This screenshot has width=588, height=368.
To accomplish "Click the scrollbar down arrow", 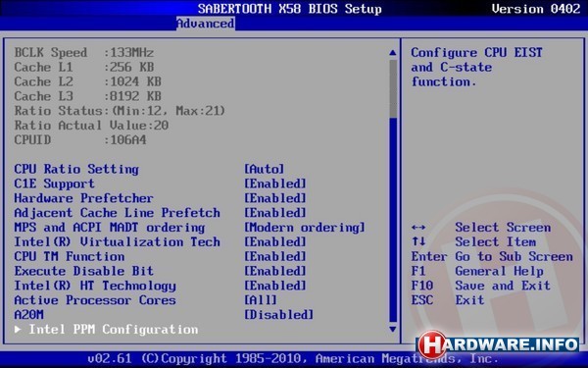I will 393,329.
